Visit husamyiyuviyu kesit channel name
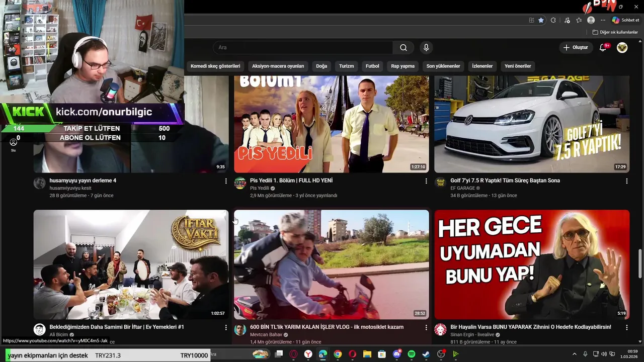The width and height of the screenshot is (644, 362). click(x=70, y=188)
